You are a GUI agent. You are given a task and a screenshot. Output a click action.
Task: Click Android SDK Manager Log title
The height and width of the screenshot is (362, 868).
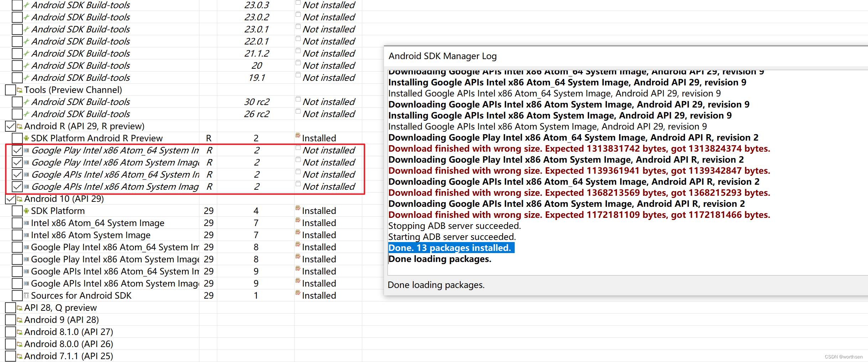click(x=442, y=56)
